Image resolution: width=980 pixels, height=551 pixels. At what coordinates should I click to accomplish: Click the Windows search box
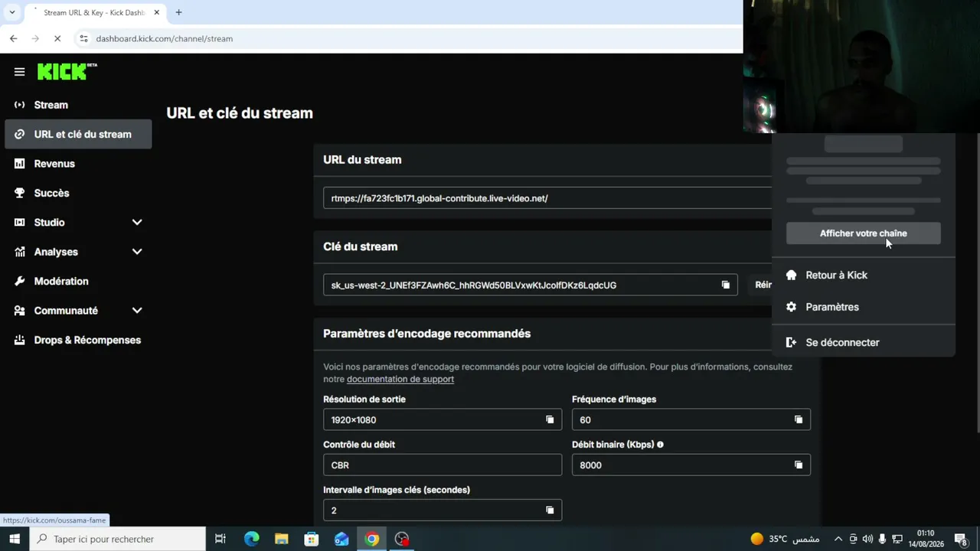coord(119,539)
